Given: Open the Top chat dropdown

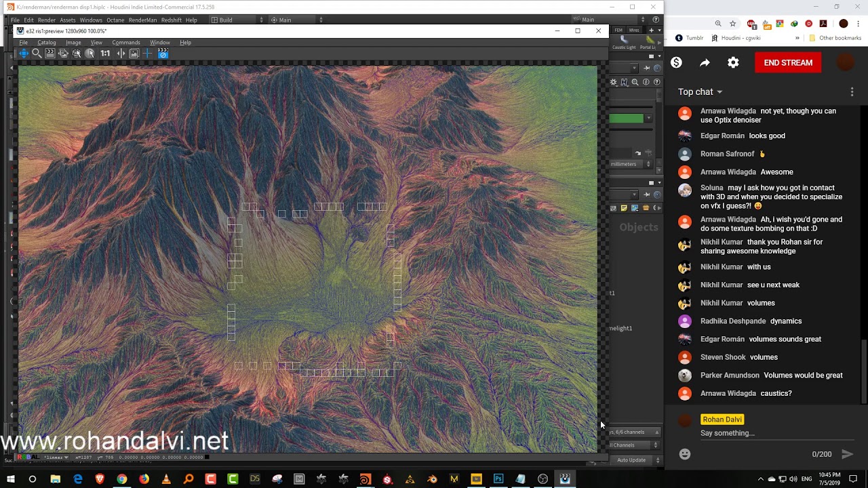Looking at the screenshot, I should coord(701,91).
